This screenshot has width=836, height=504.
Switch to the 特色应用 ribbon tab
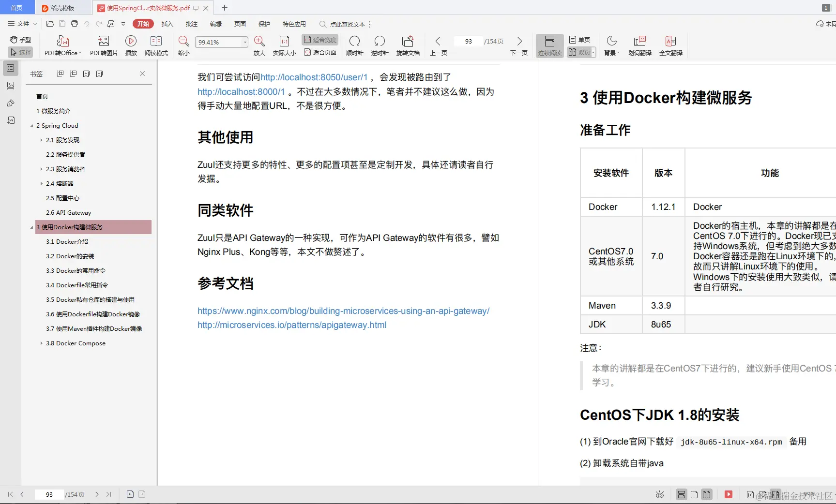[x=294, y=24]
